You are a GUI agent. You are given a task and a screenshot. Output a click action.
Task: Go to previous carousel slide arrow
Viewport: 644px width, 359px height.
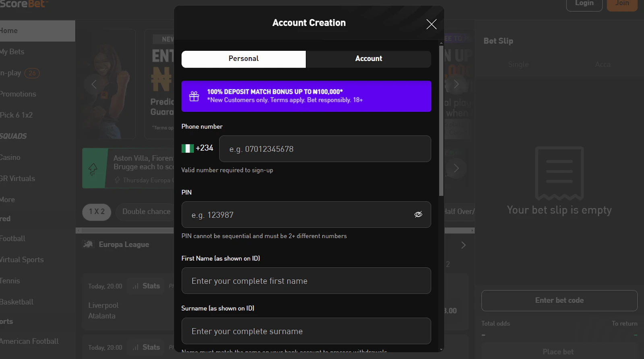coord(94,84)
